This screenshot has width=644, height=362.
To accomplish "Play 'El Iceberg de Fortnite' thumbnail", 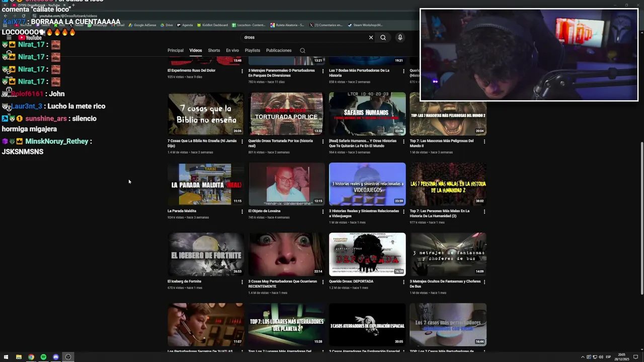I will (206, 254).
